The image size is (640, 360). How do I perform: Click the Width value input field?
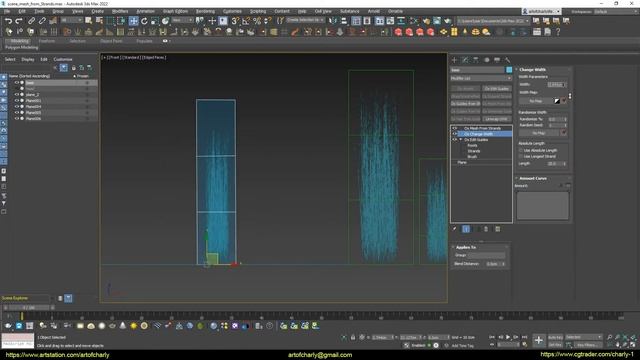(x=555, y=84)
